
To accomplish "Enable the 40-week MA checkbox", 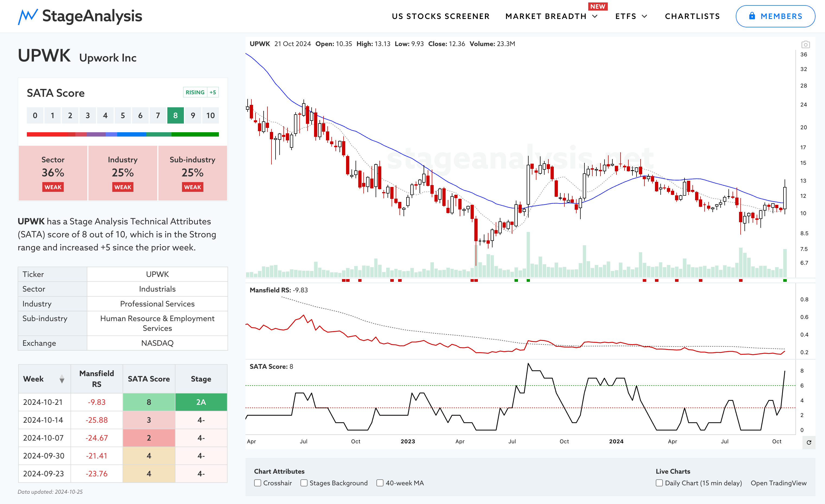I will 380,483.
